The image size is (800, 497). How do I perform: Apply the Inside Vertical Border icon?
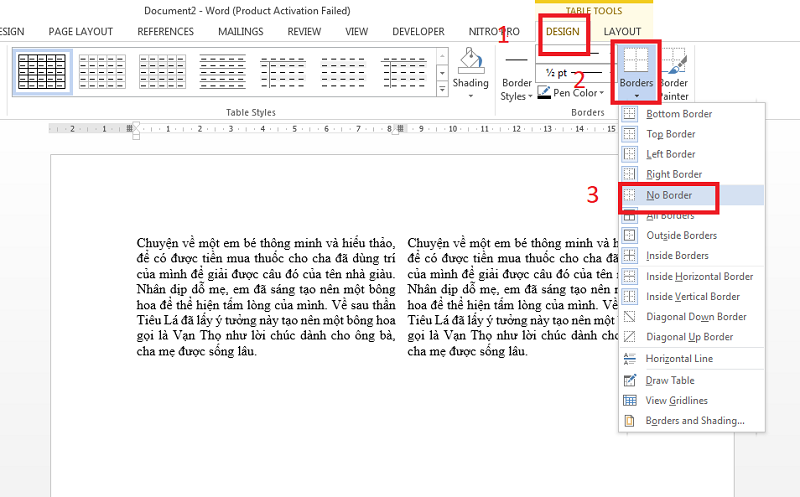630,296
